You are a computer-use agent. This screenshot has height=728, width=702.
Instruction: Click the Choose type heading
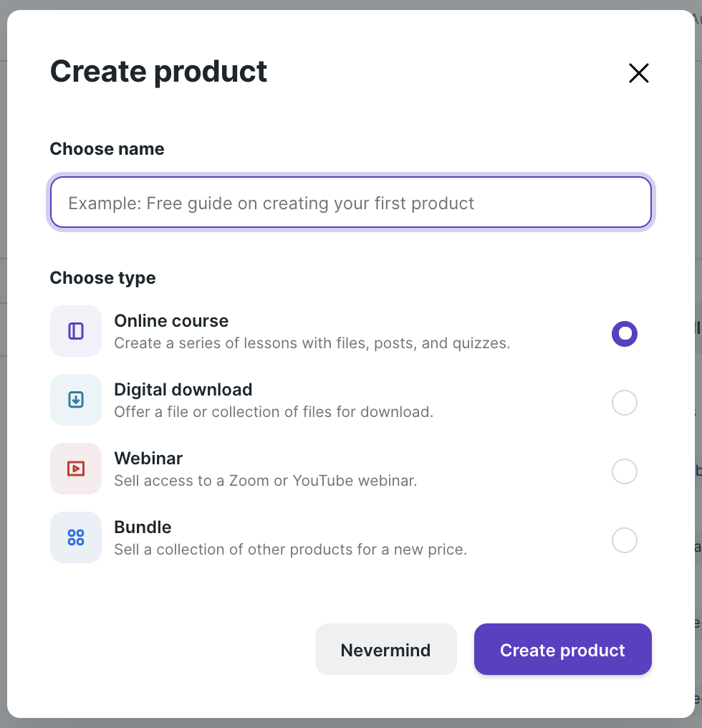[x=102, y=278]
